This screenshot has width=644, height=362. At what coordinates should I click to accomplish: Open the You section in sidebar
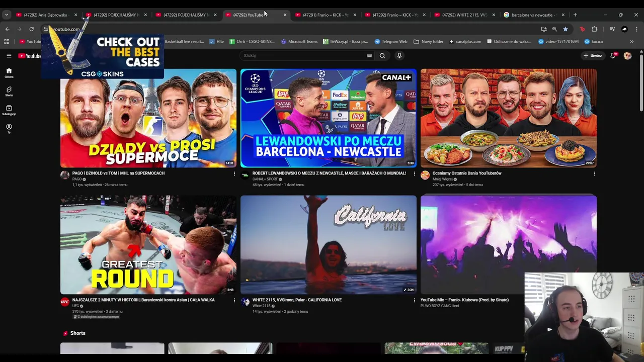(x=9, y=129)
